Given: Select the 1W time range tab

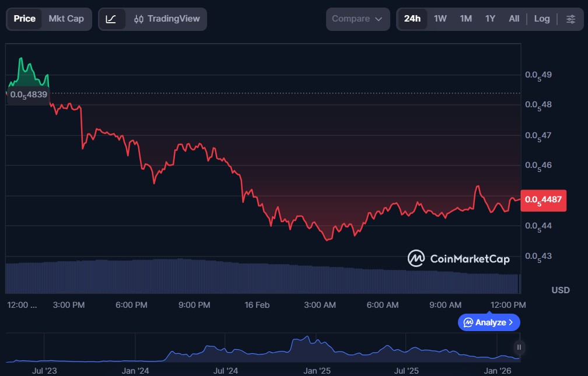Looking at the screenshot, I should 440,19.
